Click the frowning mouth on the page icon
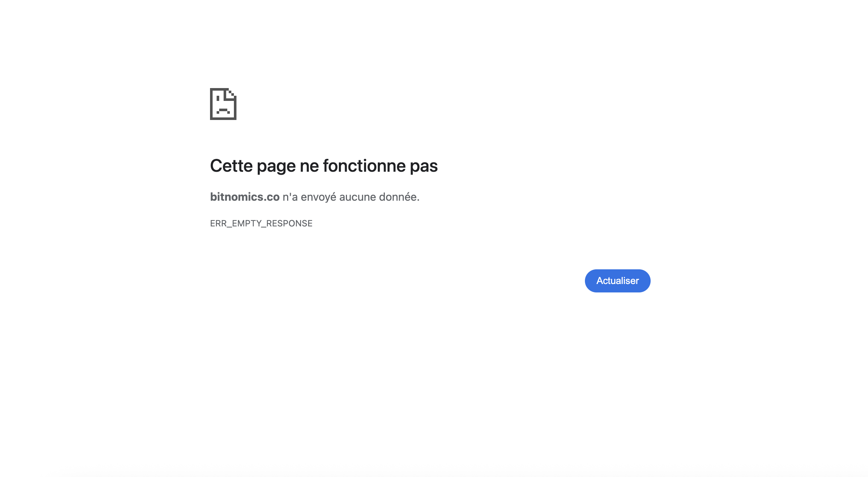868x477 pixels. click(223, 111)
